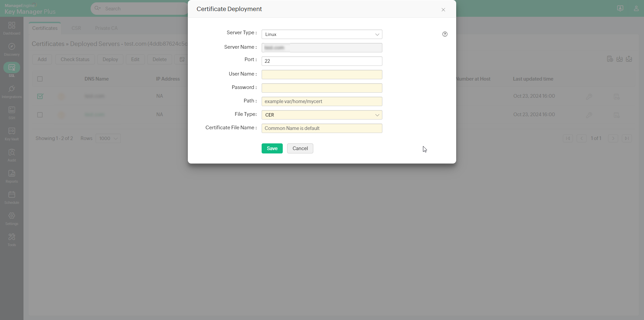Click the User Name input field
644x320 pixels.
click(x=322, y=75)
